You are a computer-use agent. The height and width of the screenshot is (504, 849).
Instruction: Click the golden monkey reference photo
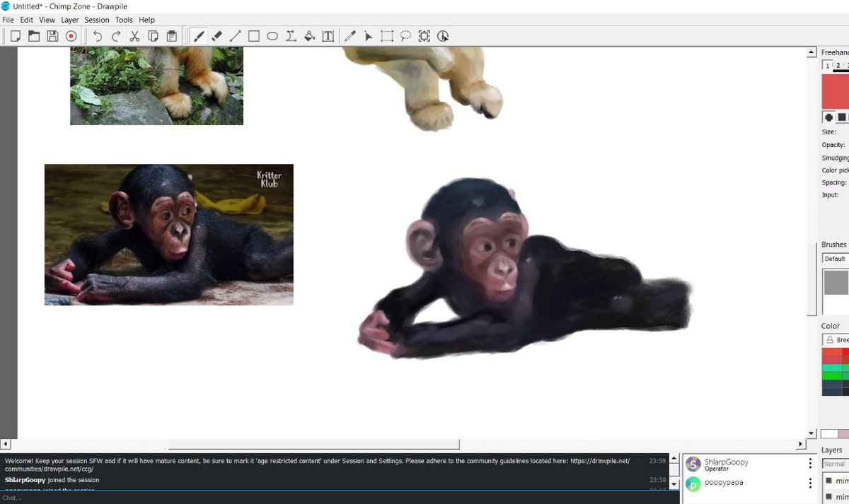point(156,86)
